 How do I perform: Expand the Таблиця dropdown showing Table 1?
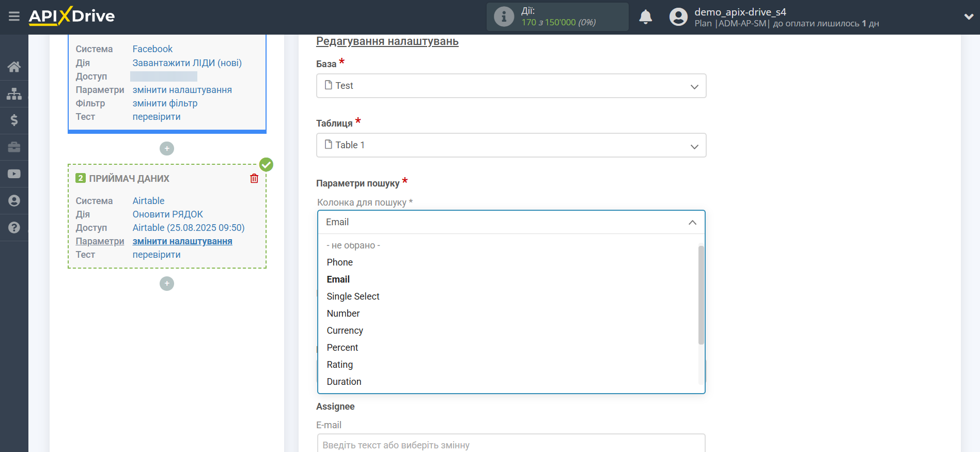tap(510, 145)
